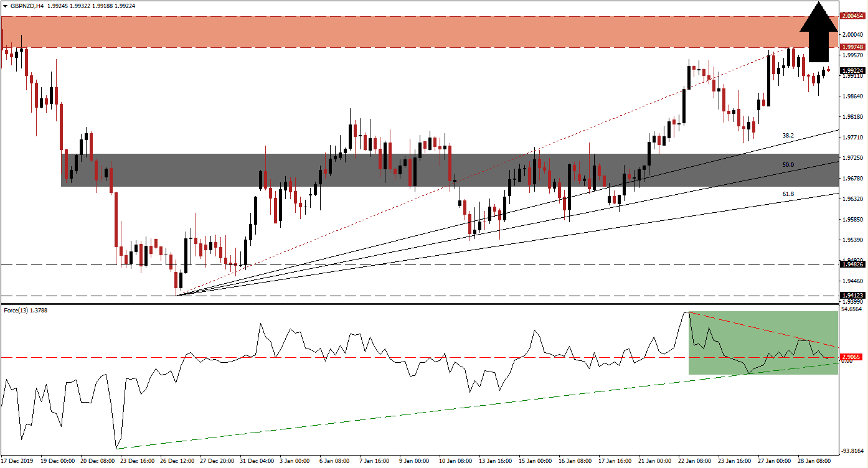Click the green rectangle in Force panel
This screenshot has height=468, width=868.
763,343
